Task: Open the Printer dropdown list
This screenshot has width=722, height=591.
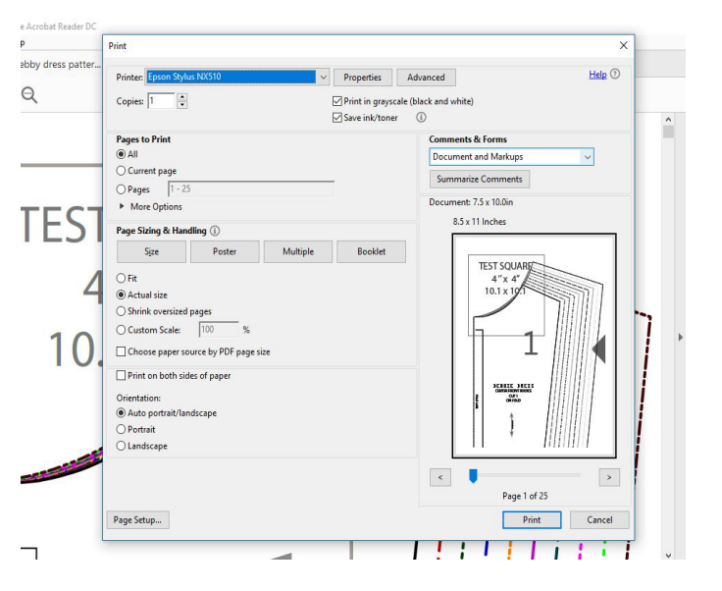Action: tap(322, 77)
